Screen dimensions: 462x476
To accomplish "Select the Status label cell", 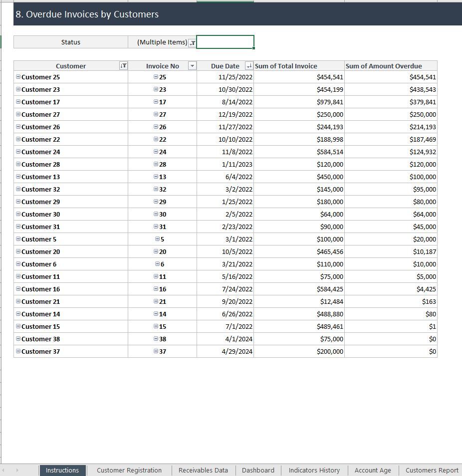I will [71, 42].
